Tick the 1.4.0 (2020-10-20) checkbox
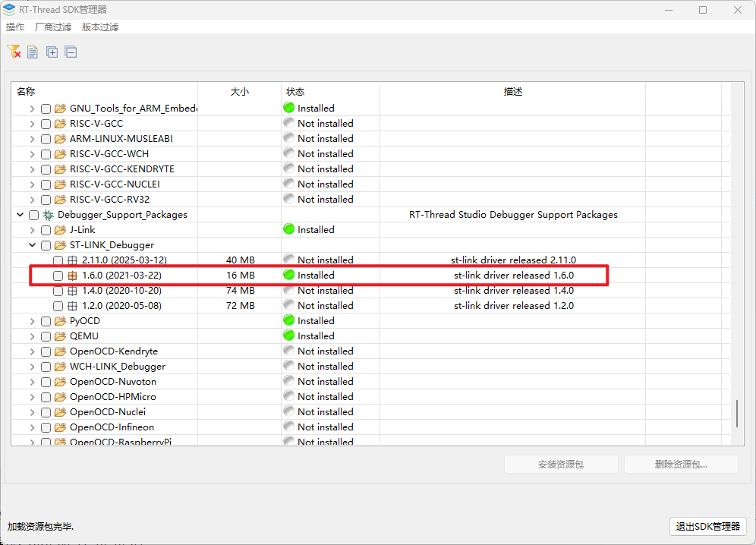This screenshot has height=545, width=756. [58, 291]
